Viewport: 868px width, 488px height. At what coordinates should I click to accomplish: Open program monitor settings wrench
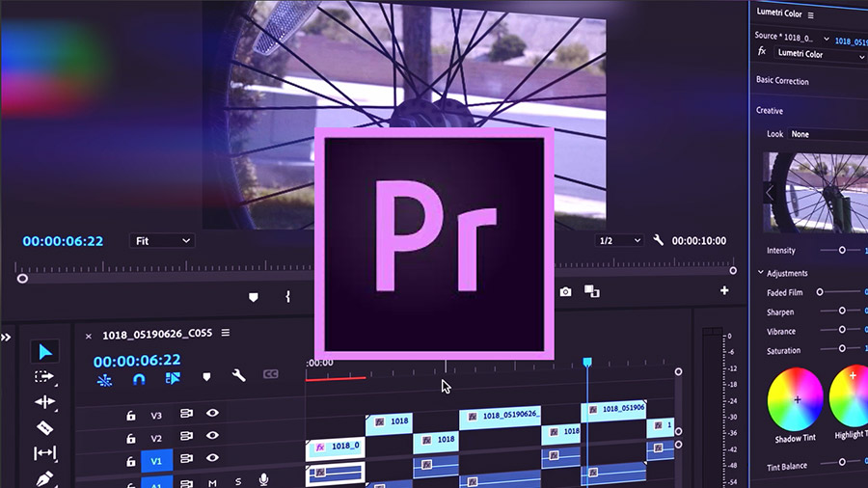coord(658,240)
